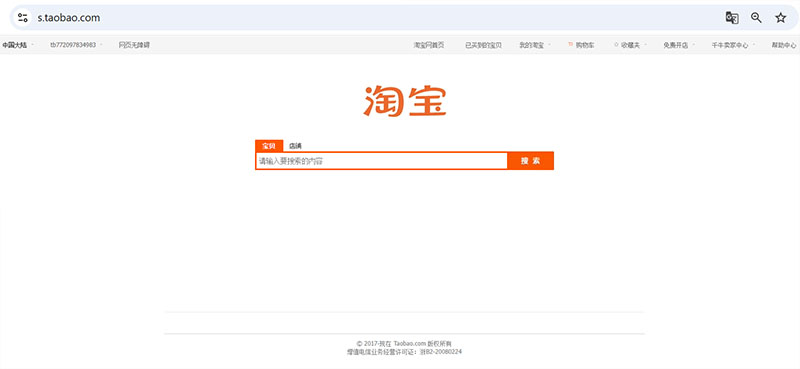Click the s.taobao.com address bar URL
800x369 pixels.
[x=69, y=18]
